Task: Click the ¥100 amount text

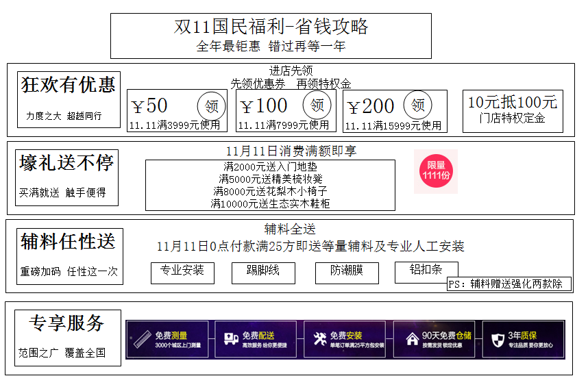Action: click(x=264, y=105)
